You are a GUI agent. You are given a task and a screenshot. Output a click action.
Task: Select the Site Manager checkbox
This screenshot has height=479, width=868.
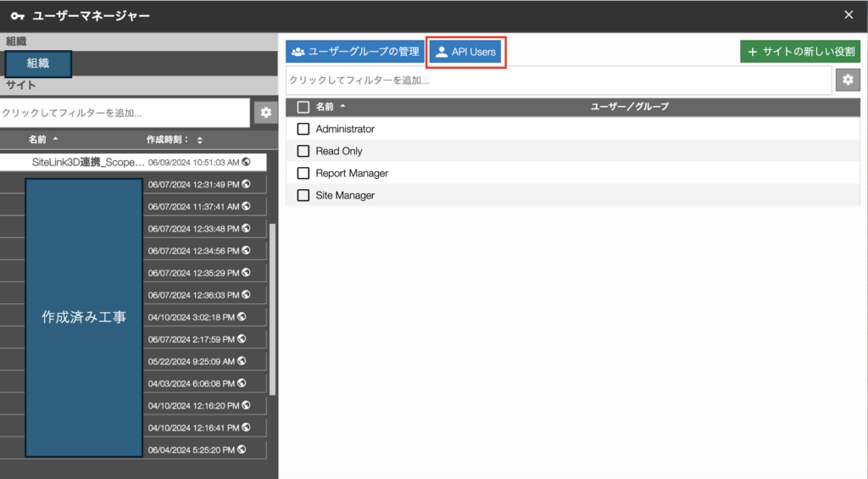click(303, 195)
